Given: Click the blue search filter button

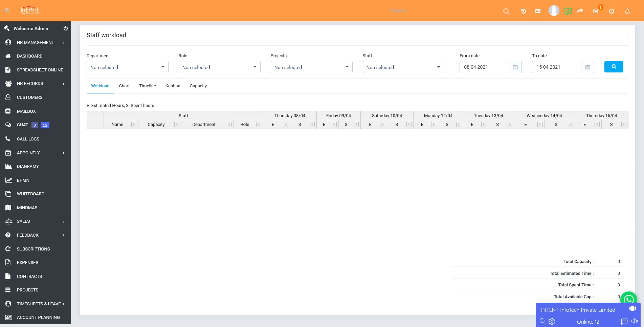Looking at the screenshot, I should pos(614,67).
